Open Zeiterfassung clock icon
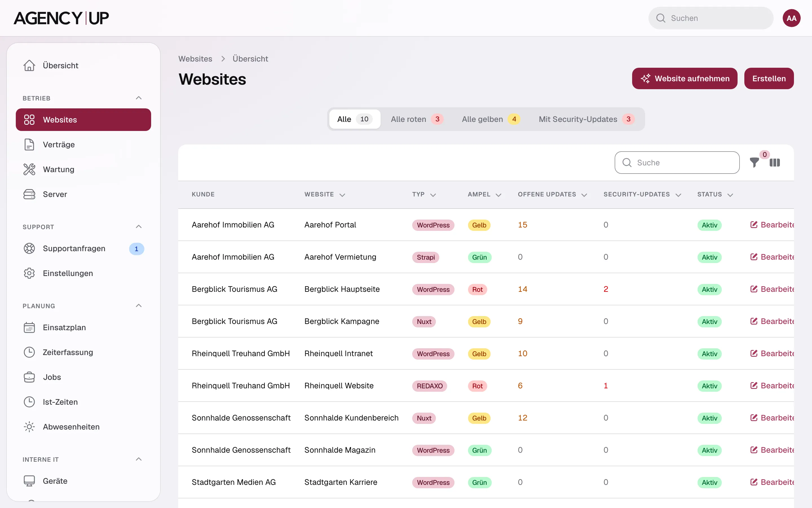 click(29, 352)
